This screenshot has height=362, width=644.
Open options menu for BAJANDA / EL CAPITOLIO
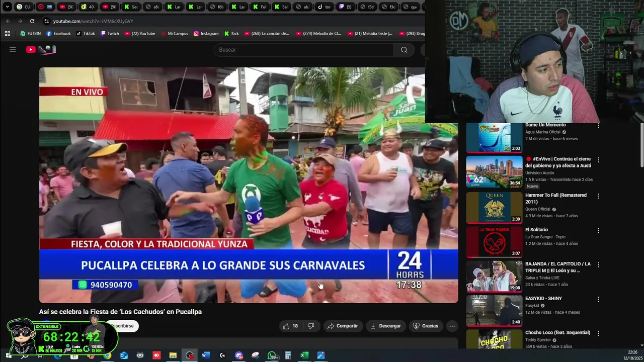pos(598,265)
